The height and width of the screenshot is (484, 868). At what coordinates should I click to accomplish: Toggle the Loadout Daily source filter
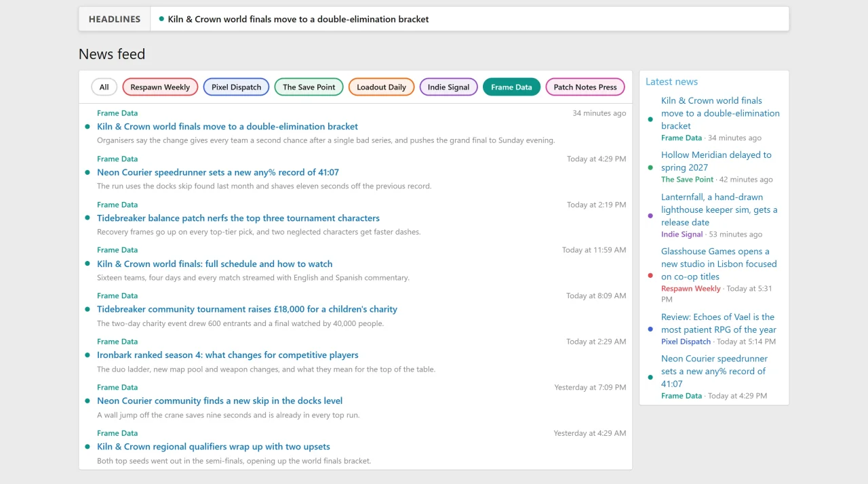[x=381, y=87]
